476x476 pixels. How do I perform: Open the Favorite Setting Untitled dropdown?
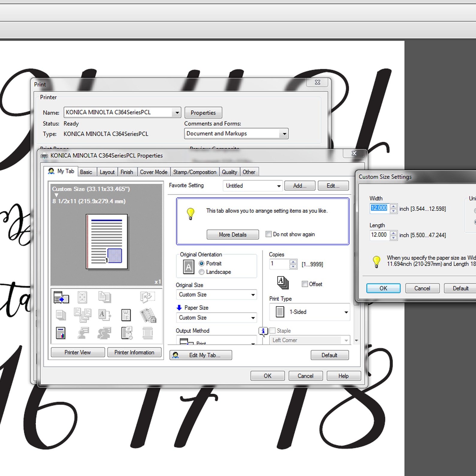pyautogui.click(x=253, y=186)
